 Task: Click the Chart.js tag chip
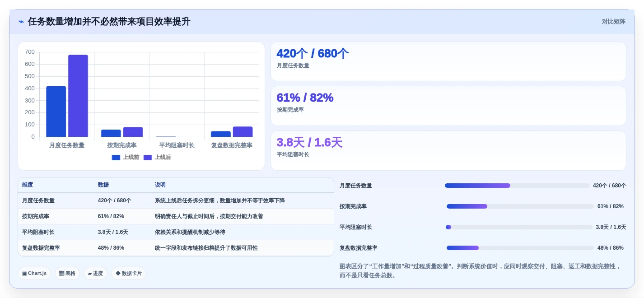(x=34, y=273)
